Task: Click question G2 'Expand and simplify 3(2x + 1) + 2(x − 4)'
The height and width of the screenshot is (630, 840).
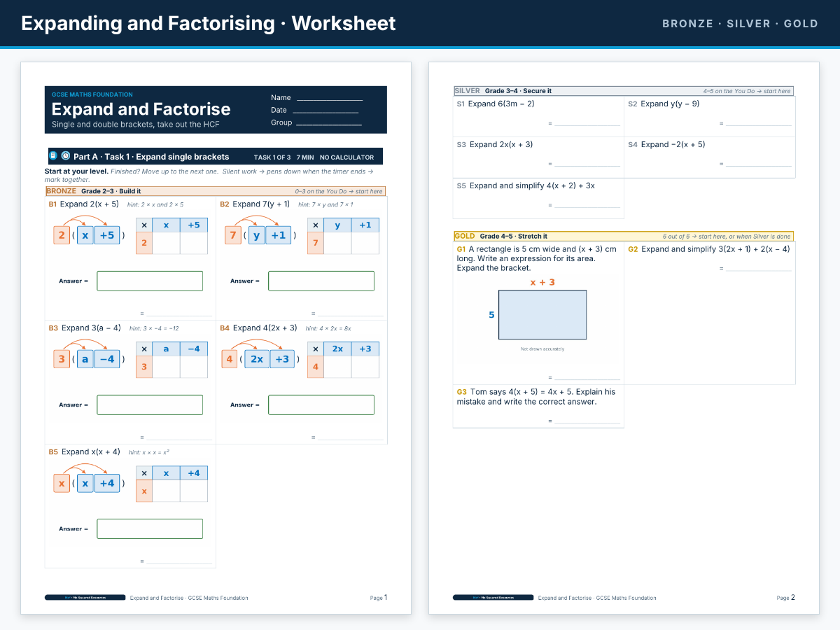Action: tap(709, 249)
